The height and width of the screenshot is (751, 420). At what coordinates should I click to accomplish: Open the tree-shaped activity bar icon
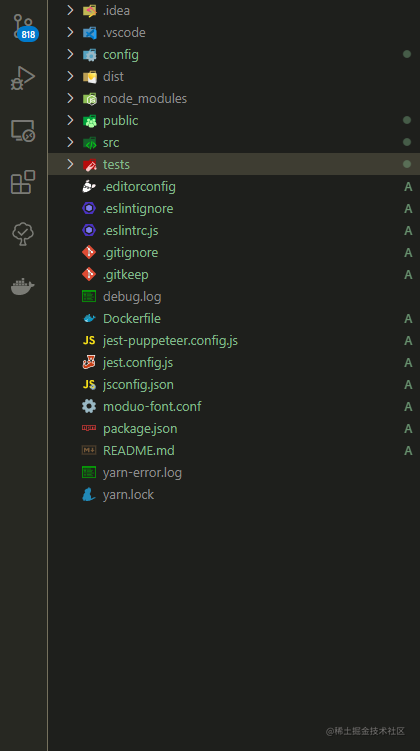pos(23,234)
